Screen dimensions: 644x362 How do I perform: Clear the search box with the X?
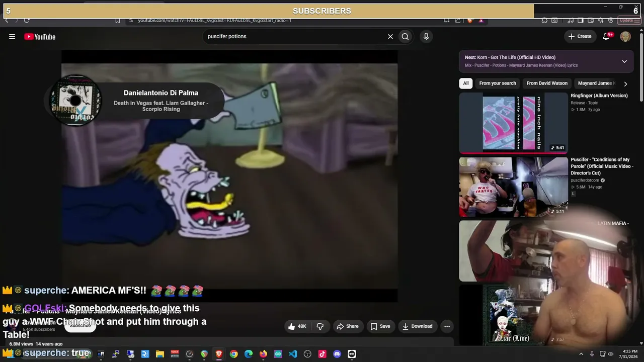[x=390, y=36]
